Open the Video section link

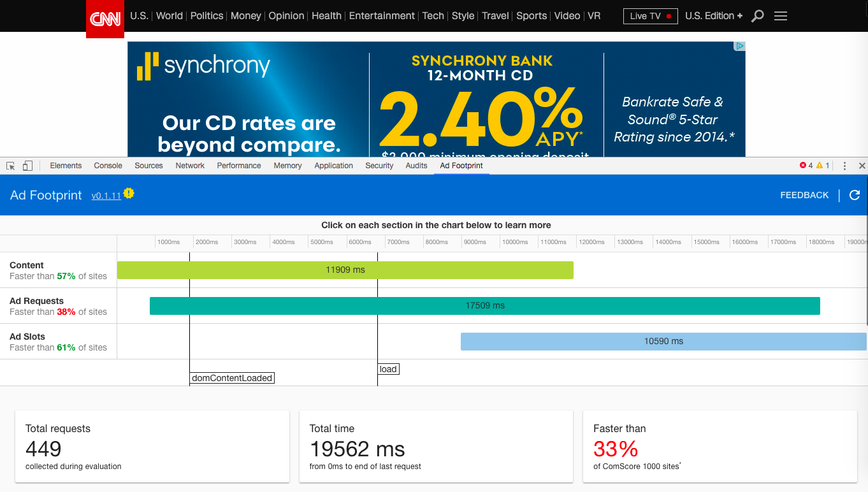[x=567, y=16]
